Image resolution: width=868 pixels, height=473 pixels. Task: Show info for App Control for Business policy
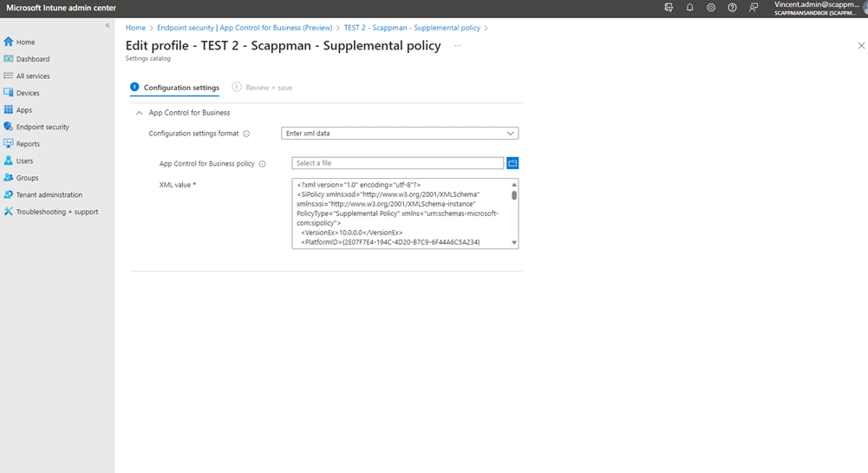pyautogui.click(x=263, y=164)
